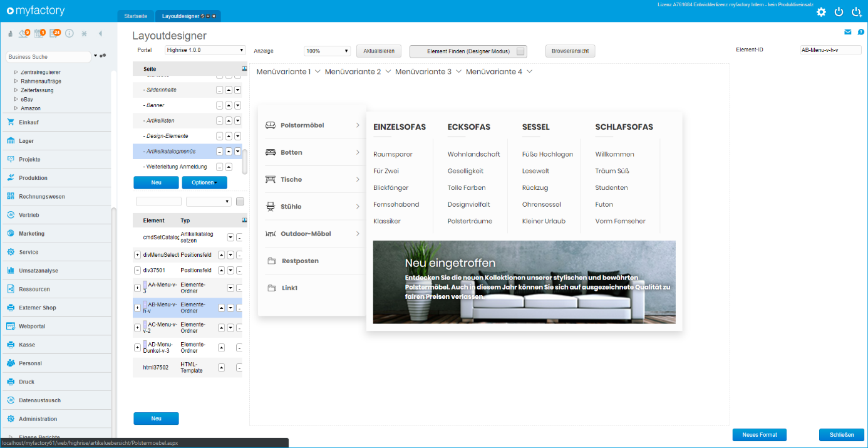Open Menüvariante 4 menu
868x448 pixels.
point(500,71)
